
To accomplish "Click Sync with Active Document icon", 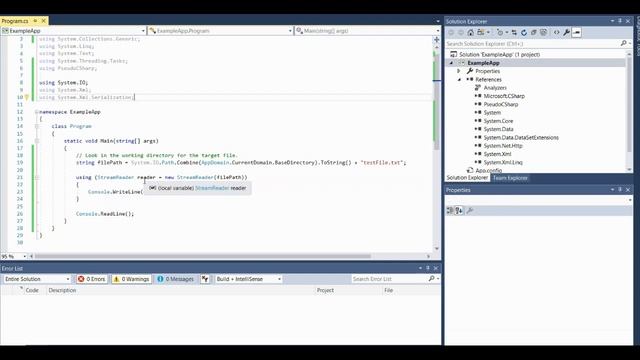I will coord(514,33).
